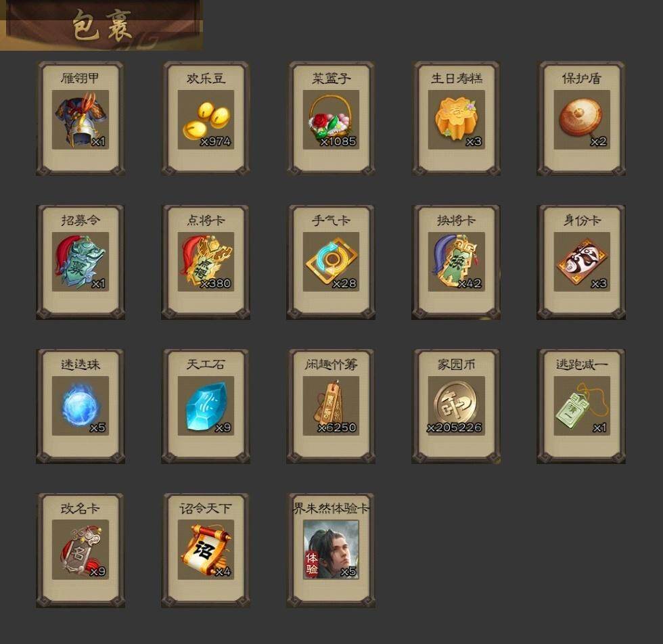Select the 换将卡 swap general card
This screenshot has height=644, width=663.
coord(456,262)
